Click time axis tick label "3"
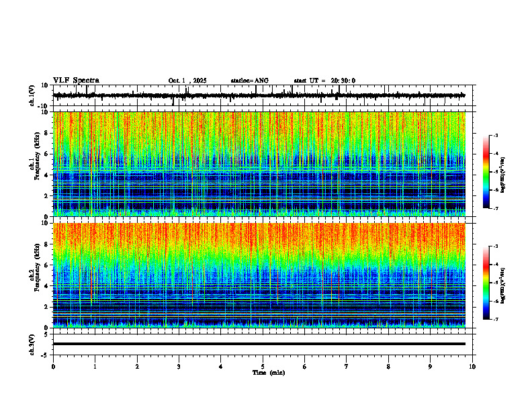532x411 pixels. click(x=179, y=367)
